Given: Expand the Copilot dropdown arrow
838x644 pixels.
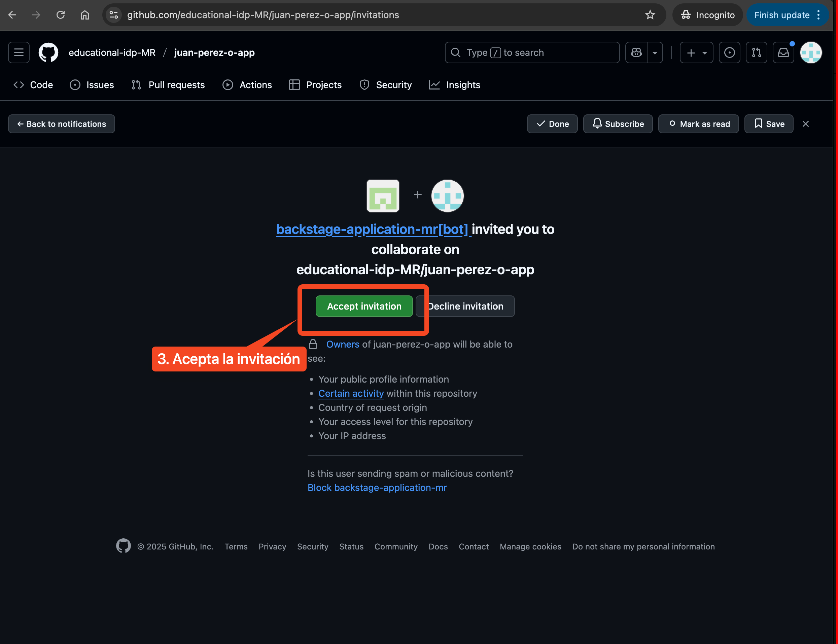Looking at the screenshot, I should point(655,52).
